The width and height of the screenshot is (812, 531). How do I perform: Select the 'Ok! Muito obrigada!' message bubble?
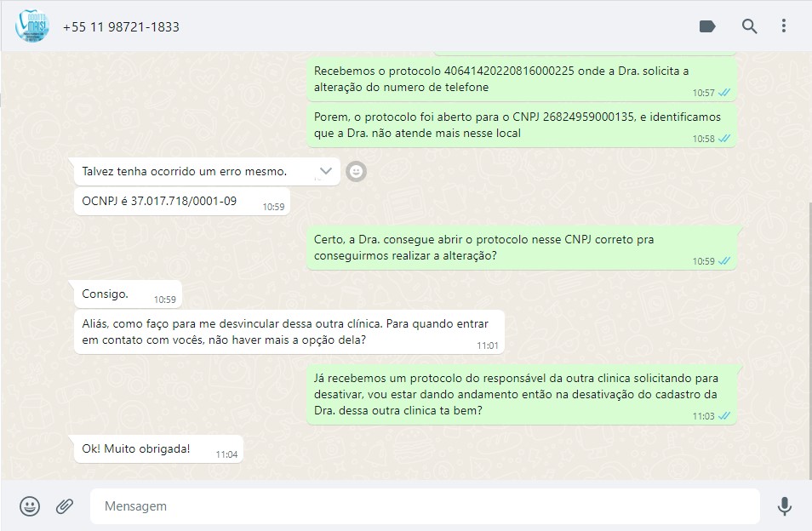coord(158,448)
